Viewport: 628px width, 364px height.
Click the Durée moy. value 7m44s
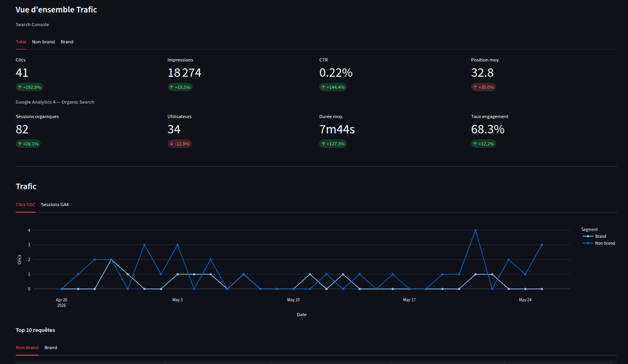tap(337, 129)
